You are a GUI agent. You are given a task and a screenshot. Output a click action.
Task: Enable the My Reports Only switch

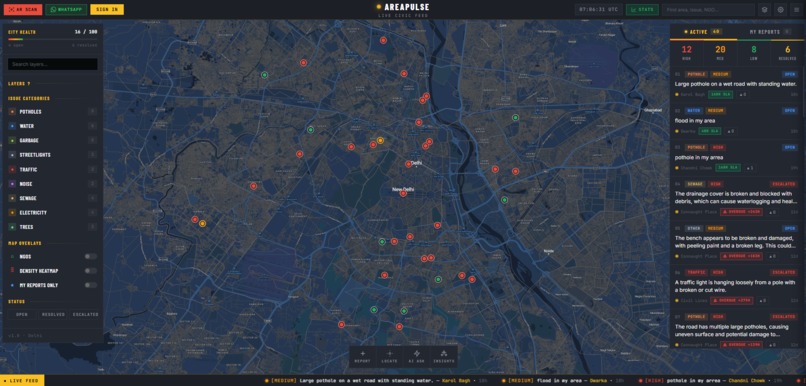(91, 285)
